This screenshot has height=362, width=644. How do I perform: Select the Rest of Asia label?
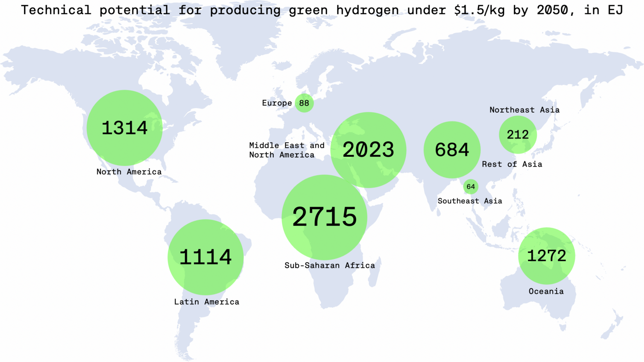(x=512, y=163)
